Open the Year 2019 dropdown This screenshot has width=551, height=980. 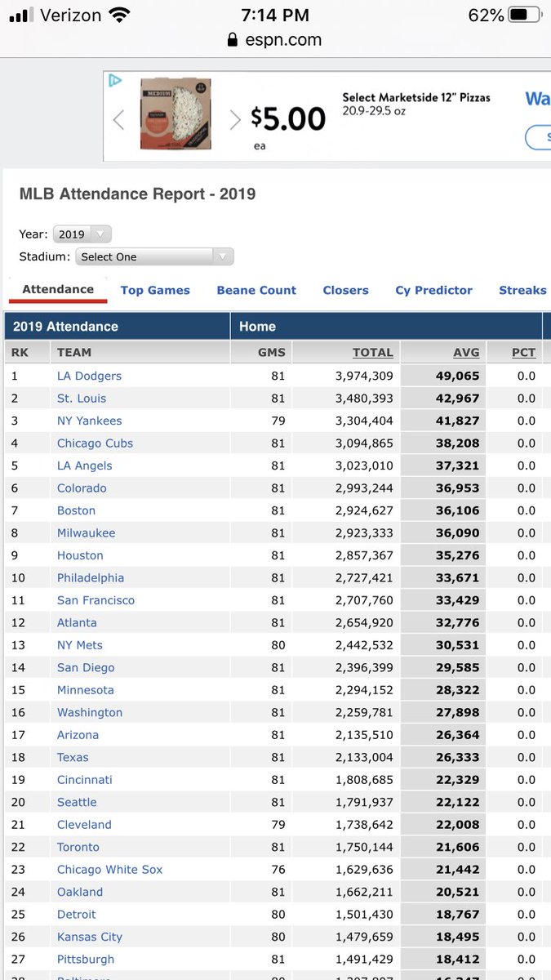pyautogui.click(x=82, y=234)
